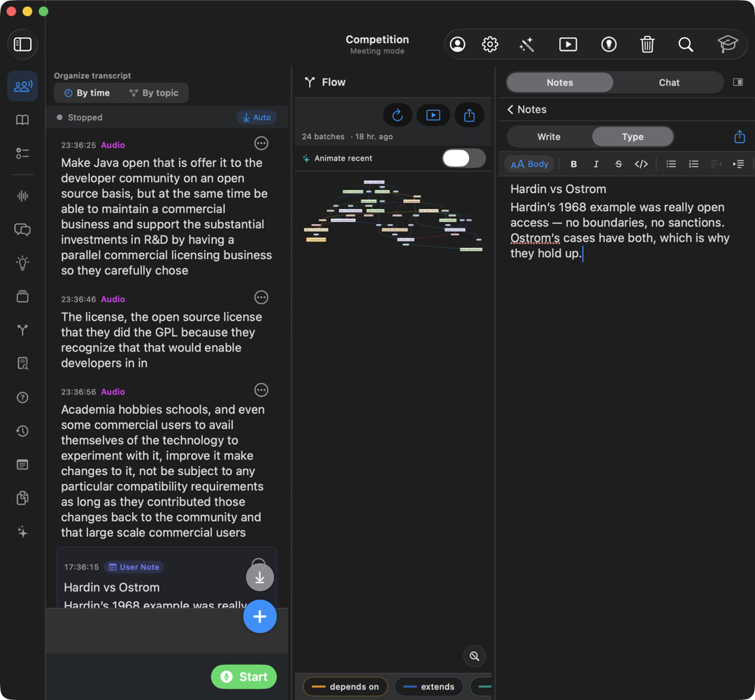Open options for the 23:36:56 audio entry

pos(261,391)
